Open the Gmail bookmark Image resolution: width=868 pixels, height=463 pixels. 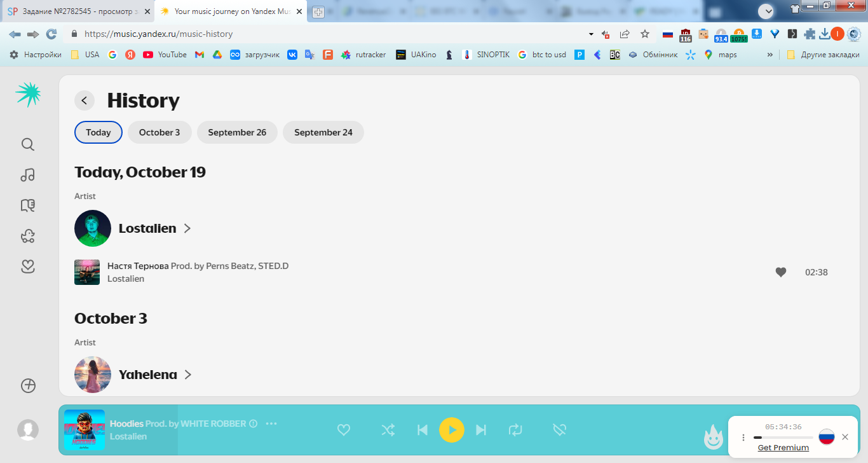[199, 55]
